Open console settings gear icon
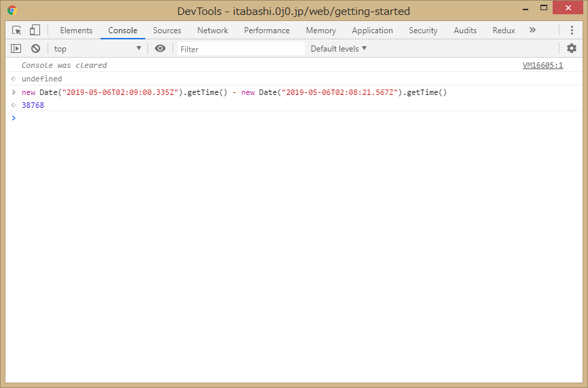The image size is (588, 388). 572,48
